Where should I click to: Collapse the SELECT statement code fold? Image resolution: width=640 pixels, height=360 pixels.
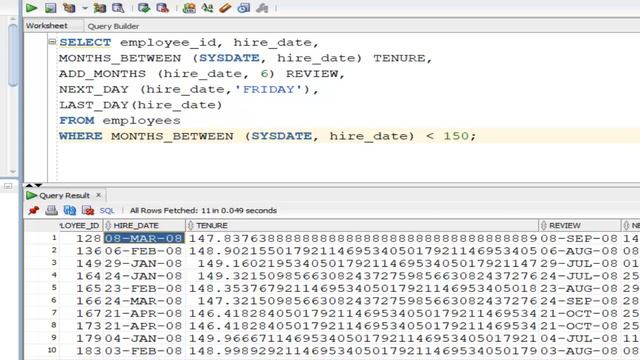pos(52,42)
